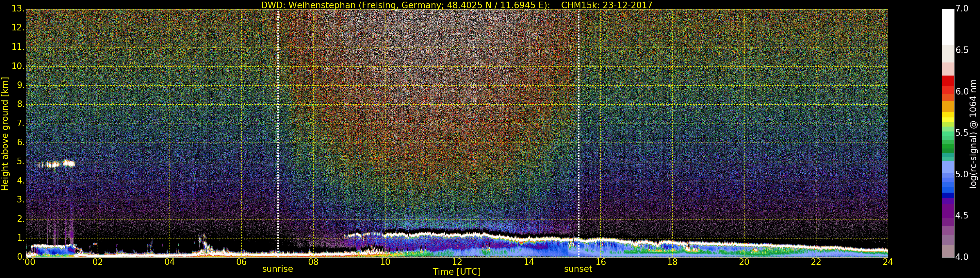Select the 'CHM15k: 23-12-2017' text in the title
This screenshot has height=278, width=980.
click(x=607, y=5)
